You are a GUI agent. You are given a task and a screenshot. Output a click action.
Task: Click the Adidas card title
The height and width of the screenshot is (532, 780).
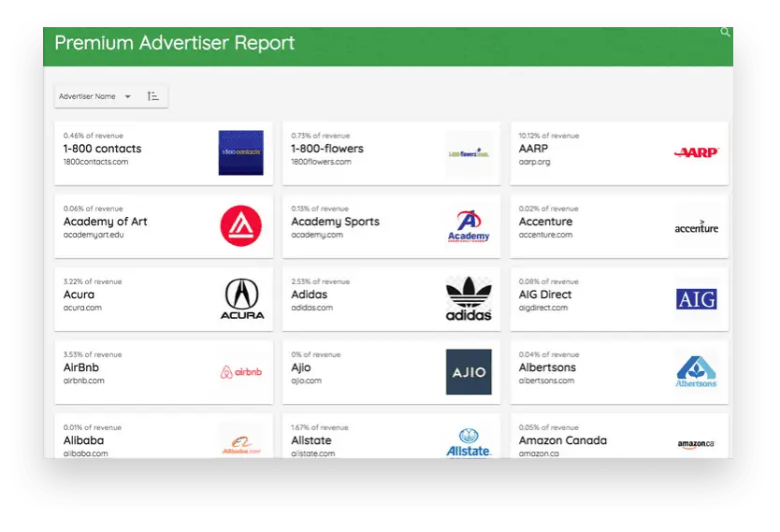(309, 295)
